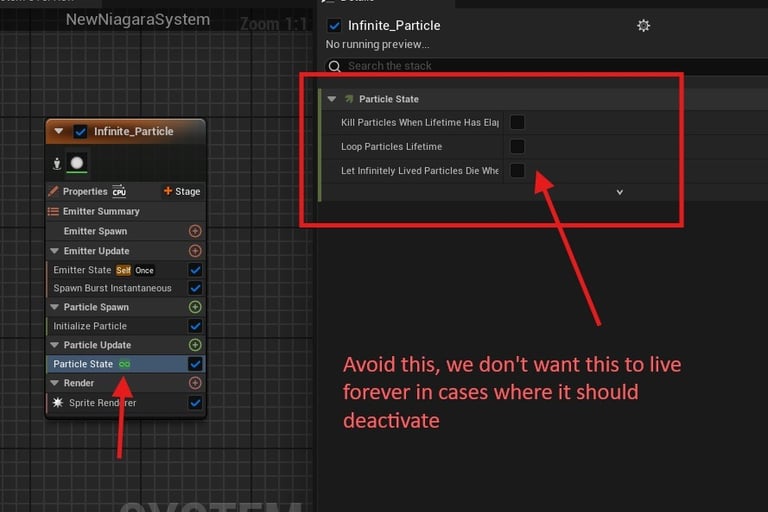Enable Loop Particles Lifetime checkbox
The height and width of the screenshot is (512, 768).
click(517, 146)
